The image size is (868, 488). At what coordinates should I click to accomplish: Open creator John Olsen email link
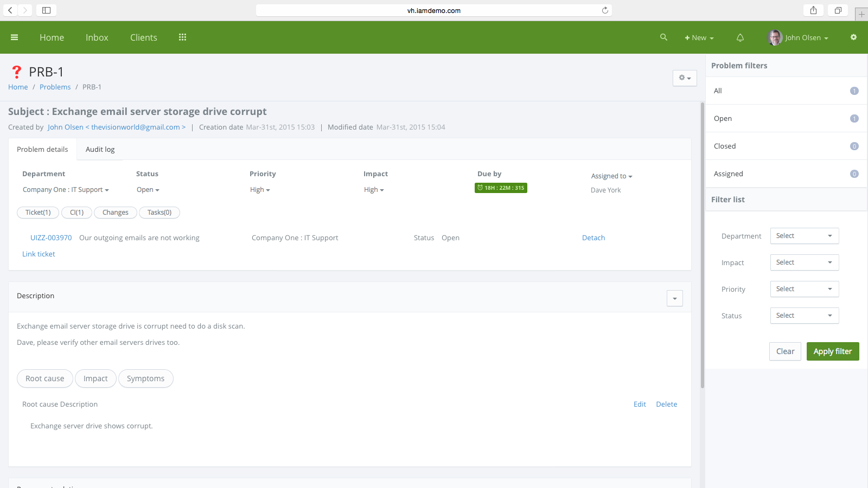[117, 127]
